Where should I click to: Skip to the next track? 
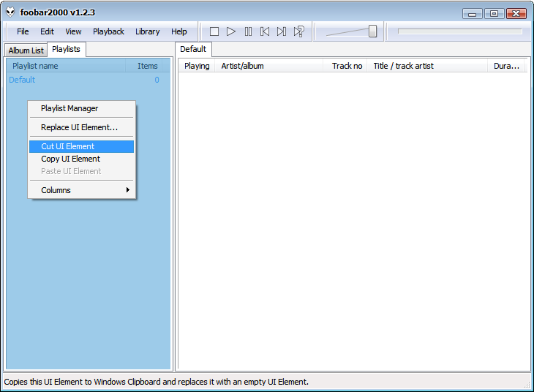(x=282, y=31)
